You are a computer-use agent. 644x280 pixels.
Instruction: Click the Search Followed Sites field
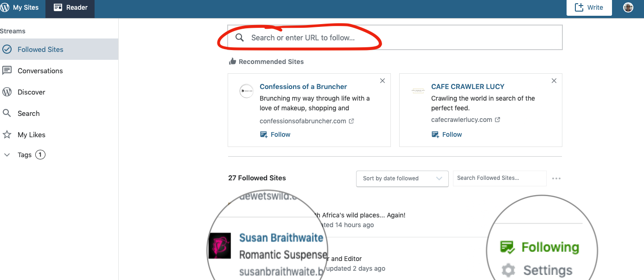click(x=499, y=178)
